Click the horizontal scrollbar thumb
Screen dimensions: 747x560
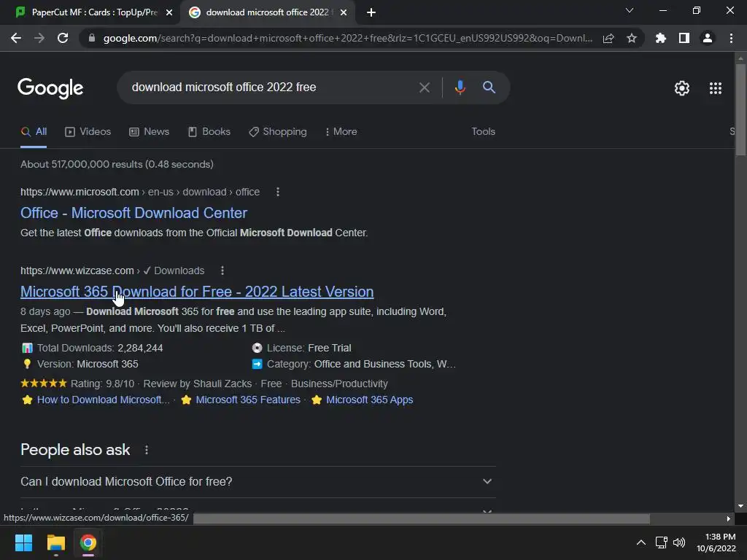click(x=422, y=518)
